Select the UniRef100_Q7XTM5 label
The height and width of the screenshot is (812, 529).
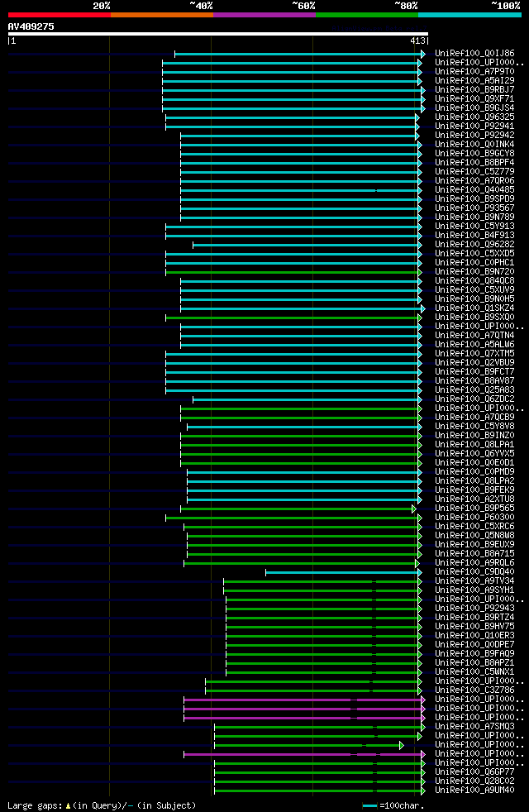pyautogui.click(x=474, y=354)
